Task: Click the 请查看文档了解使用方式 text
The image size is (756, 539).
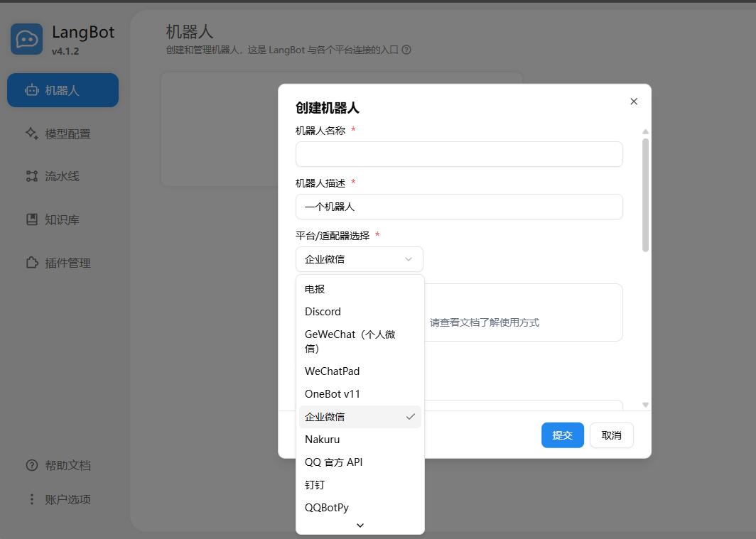Action: [485, 322]
